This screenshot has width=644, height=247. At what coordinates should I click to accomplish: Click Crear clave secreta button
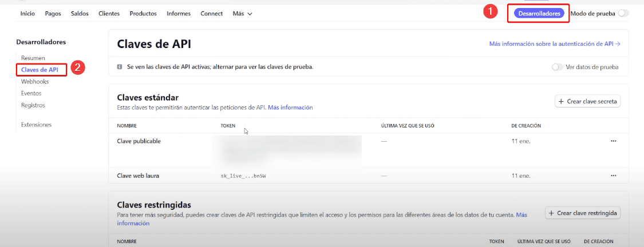tap(587, 101)
